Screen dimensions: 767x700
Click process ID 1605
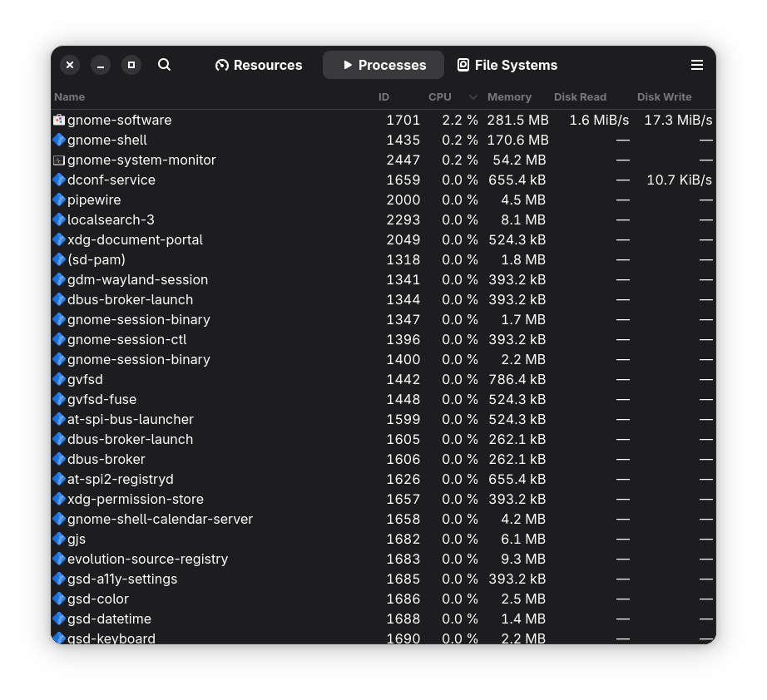[x=403, y=439]
